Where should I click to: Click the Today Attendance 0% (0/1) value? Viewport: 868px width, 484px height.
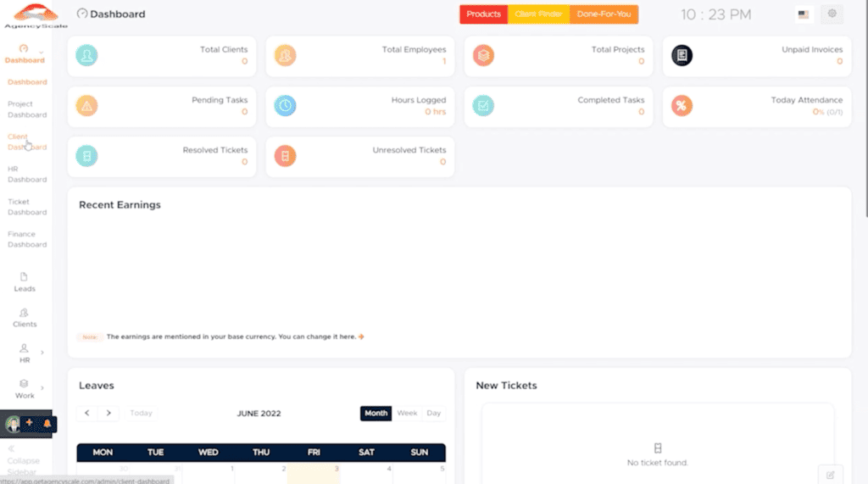point(827,112)
